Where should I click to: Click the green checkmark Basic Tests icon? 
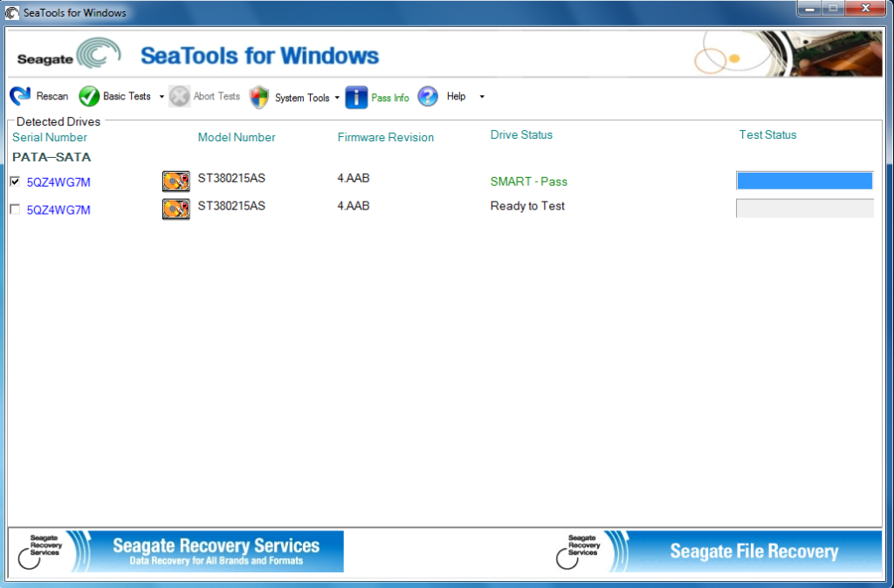coord(89,96)
